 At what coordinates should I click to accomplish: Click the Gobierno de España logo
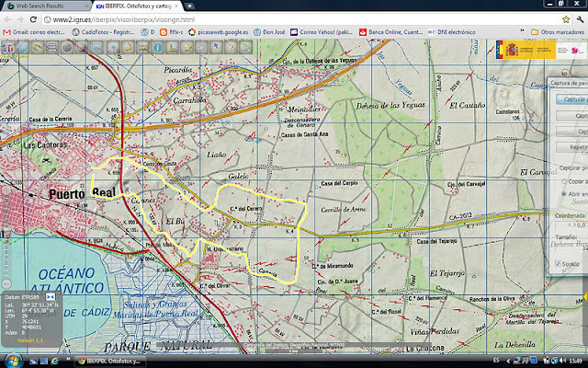[526, 50]
